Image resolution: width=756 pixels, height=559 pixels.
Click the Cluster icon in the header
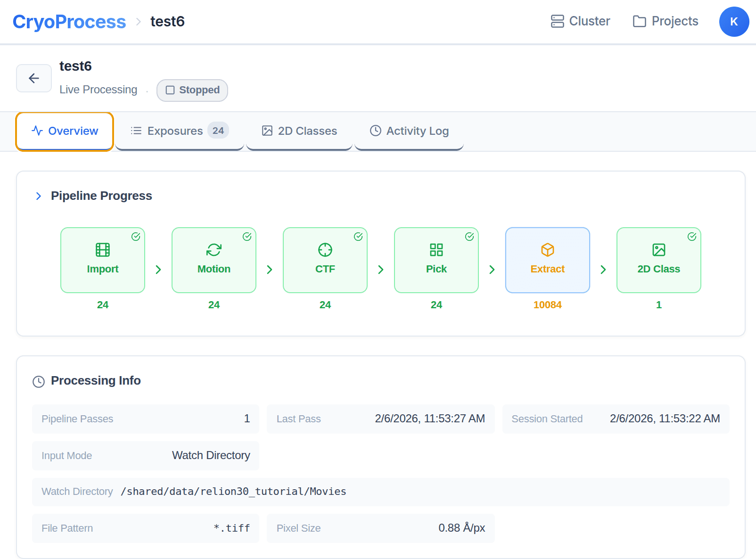pyautogui.click(x=558, y=21)
